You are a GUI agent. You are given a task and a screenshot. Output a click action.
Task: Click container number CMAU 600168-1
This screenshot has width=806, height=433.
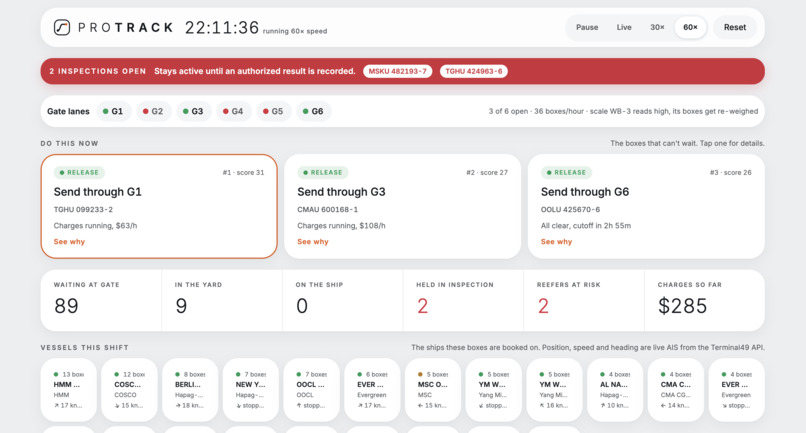327,209
